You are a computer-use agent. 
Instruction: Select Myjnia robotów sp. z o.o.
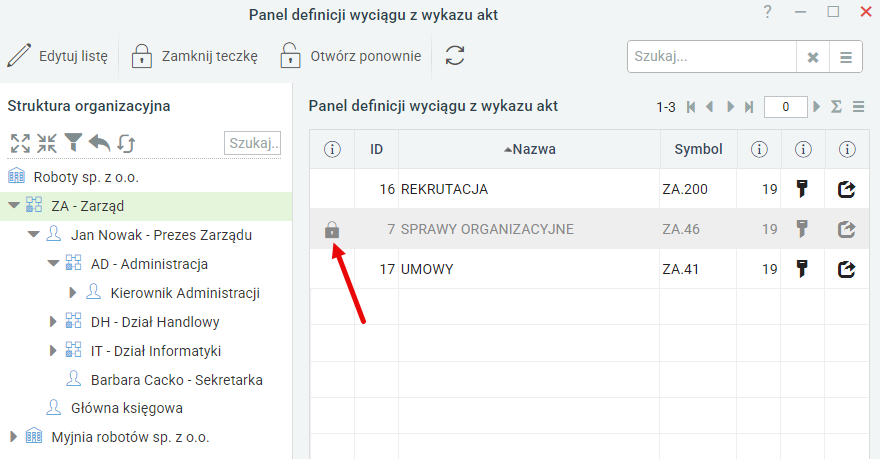point(130,437)
